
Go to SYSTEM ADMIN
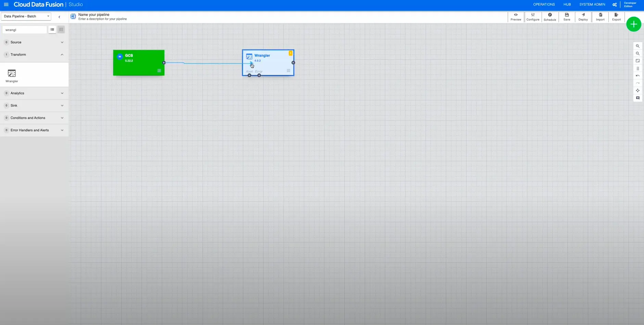click(x=592, y=4)
